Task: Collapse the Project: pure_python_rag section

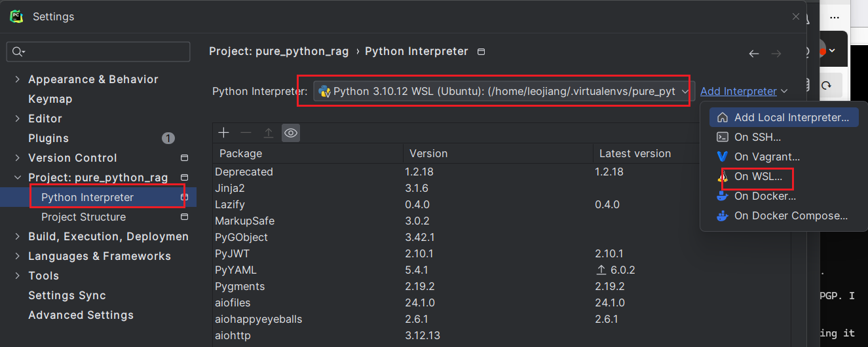Action: coord(18,177)
